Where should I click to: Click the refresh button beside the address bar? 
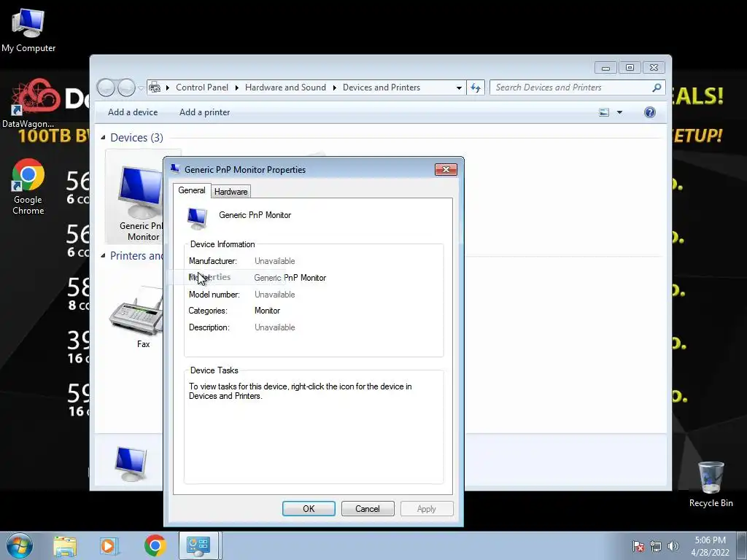(x=476, y=87)
